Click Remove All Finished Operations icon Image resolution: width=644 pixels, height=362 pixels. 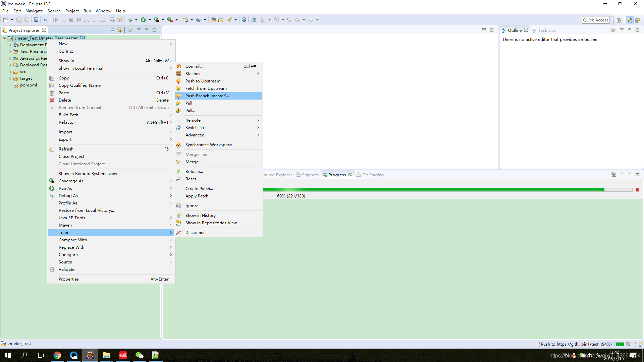613,174
